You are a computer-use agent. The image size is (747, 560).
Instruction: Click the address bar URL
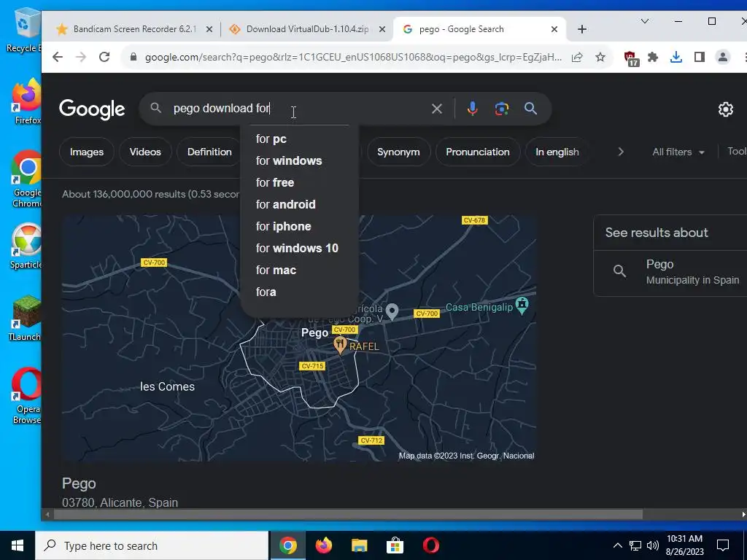pos(352,57)
